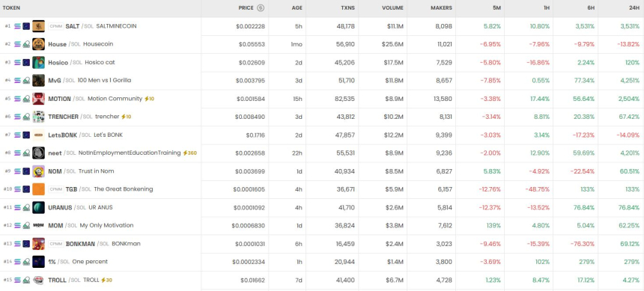This screenshot has height=291, width=644.
Task: Click MOM 5M change 139%
Action: pyautogui.click(x=493, y=225)
